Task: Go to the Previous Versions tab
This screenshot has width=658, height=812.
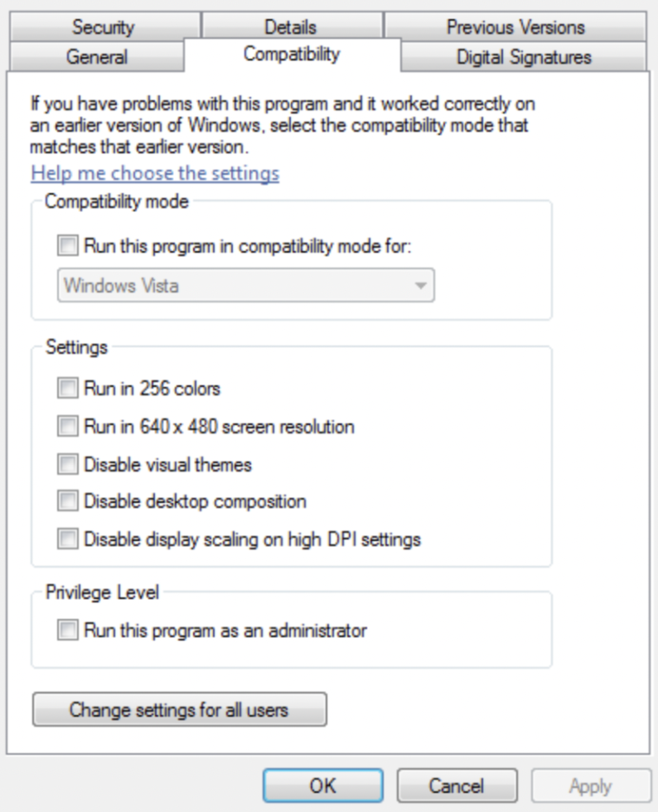Action: pyautogui.click(x=515, y=27)
